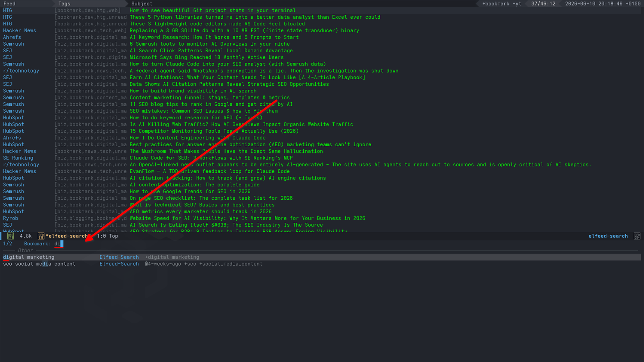Open How to build brand visibility entry
Screen dimensions: 644x362
click(193, 91)
